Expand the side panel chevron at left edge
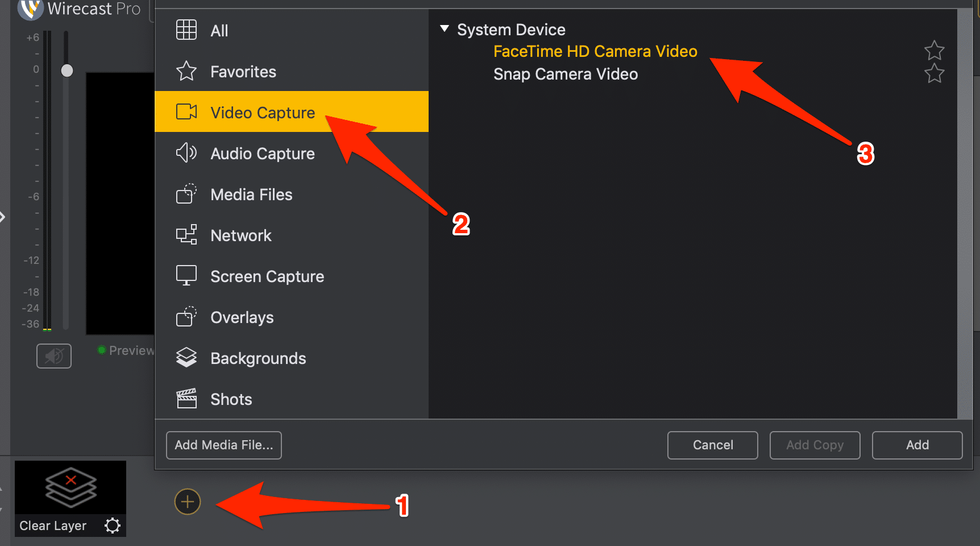Screen dimensions: 980x546 3,217
